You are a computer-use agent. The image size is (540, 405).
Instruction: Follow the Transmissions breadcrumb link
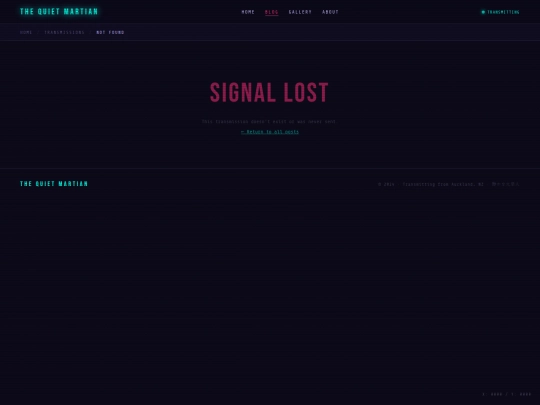coord(64,32)
